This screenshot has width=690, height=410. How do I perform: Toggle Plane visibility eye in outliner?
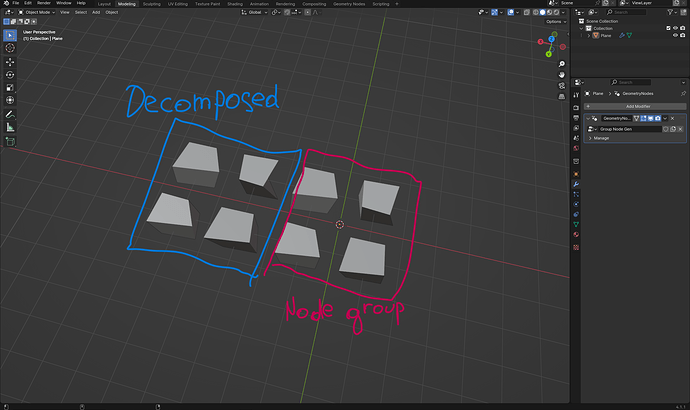coord(675,35)
